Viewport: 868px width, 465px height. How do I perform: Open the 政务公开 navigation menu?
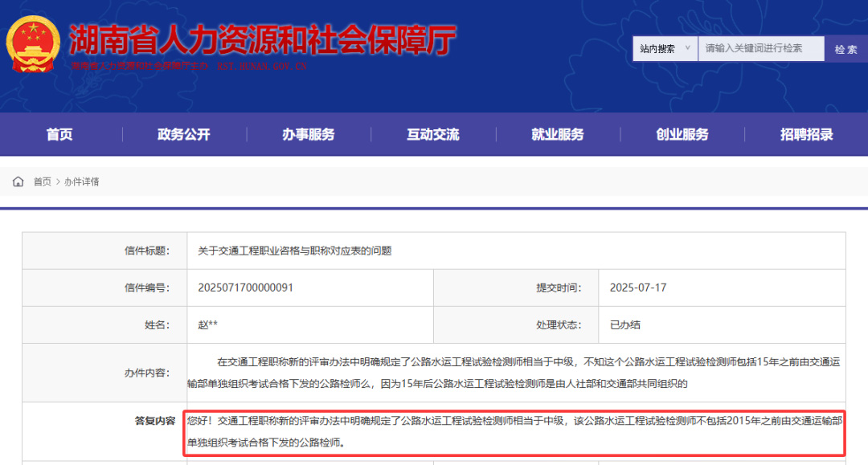(x=183, y=134)
